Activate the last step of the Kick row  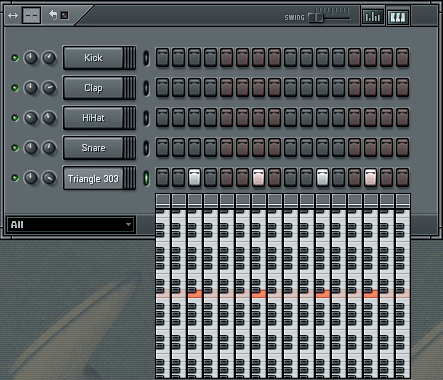tap(402, 58)
